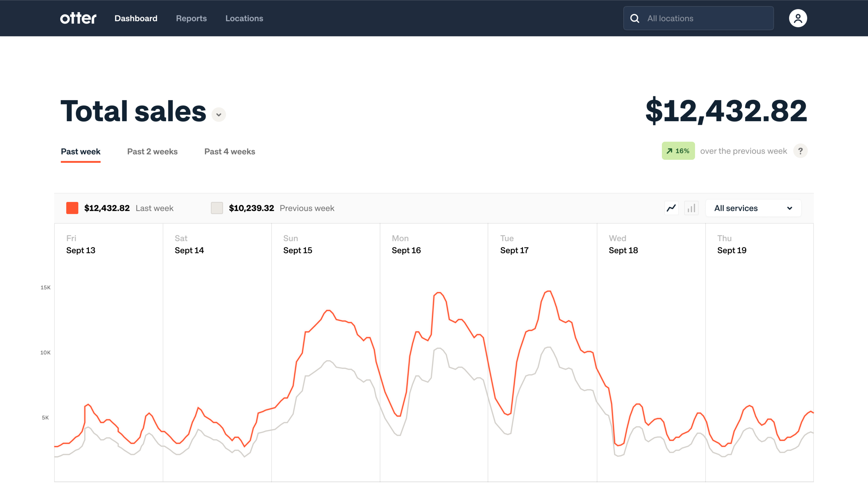Image resolution: width=868 pixels, height=504 pixels.
Task: Click the Tue Sept 17 column header
Action: 514,244
